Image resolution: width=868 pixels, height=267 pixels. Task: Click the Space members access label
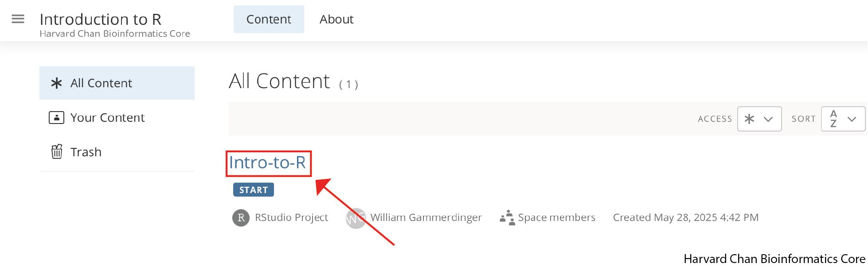point(556,218)
